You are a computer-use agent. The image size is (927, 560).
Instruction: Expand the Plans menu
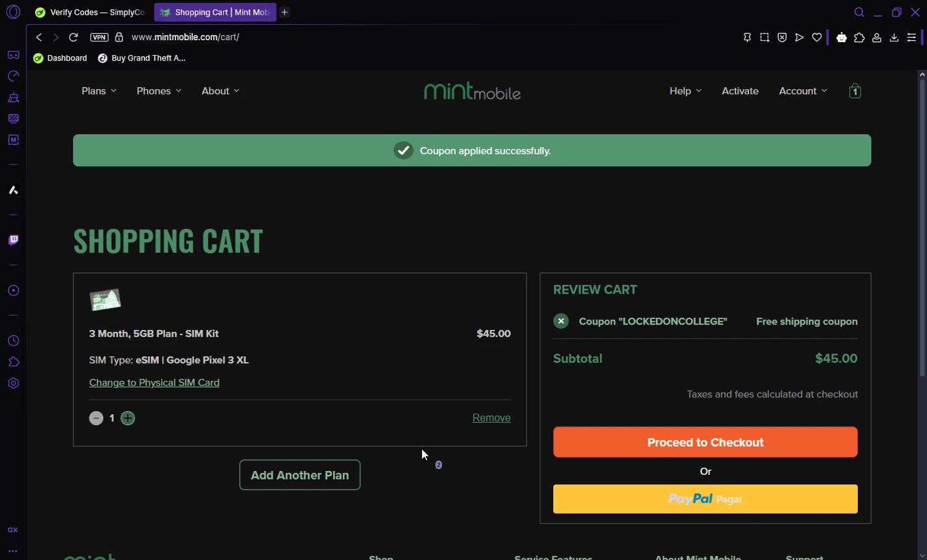tap(99, 91)
